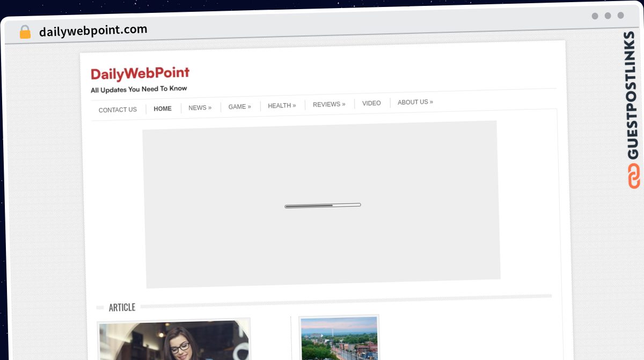Screen dimensions: 644x360
Task: Open the city skyline article thumbnail
Action: click(x=339, y=338)
